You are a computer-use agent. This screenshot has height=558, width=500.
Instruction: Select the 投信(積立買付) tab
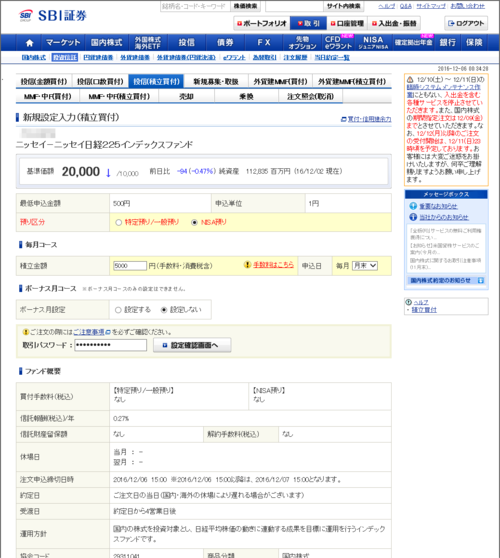[156, 81]
